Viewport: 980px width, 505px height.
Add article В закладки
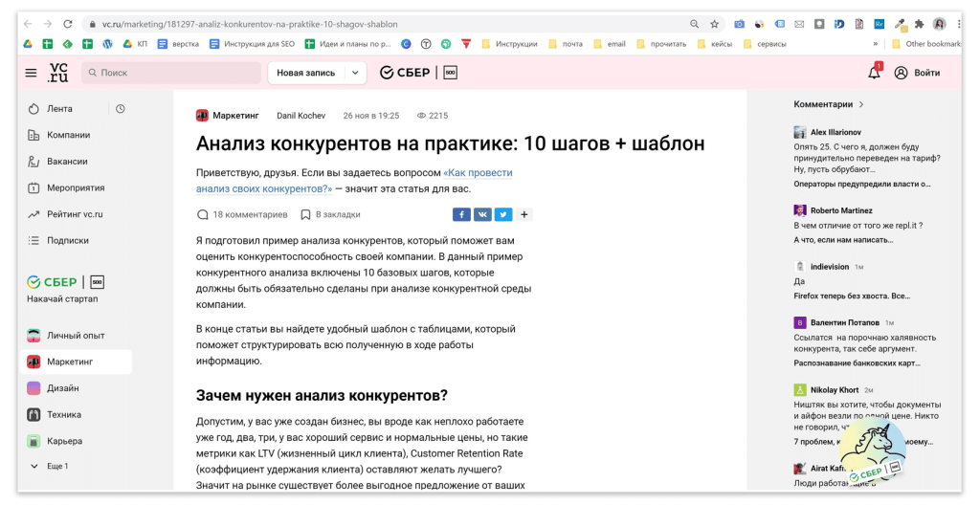pos(330,214)
